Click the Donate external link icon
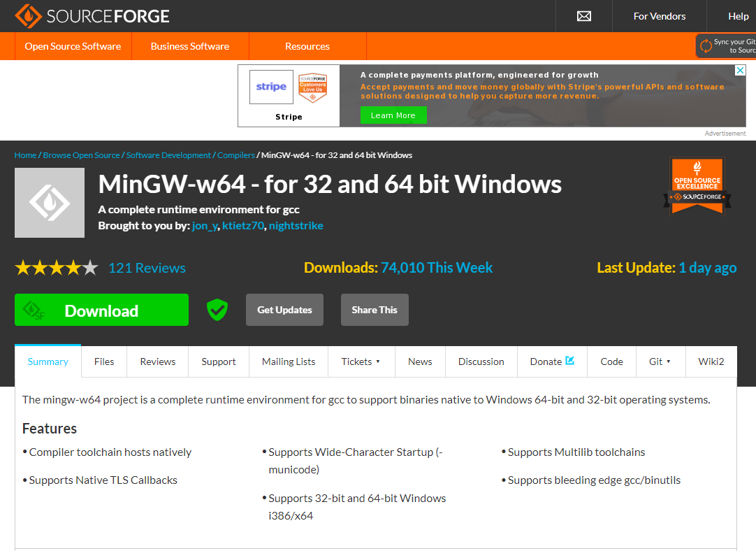This screenshot has height=551, width=756. click(569, 360)
